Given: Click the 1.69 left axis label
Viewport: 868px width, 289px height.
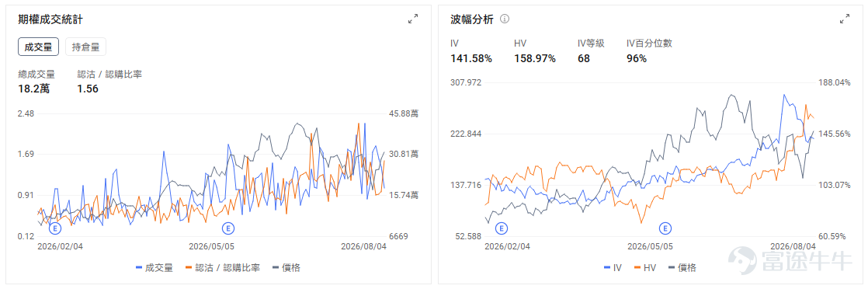Looking at the screenshot, I should [x=26, y=154].
